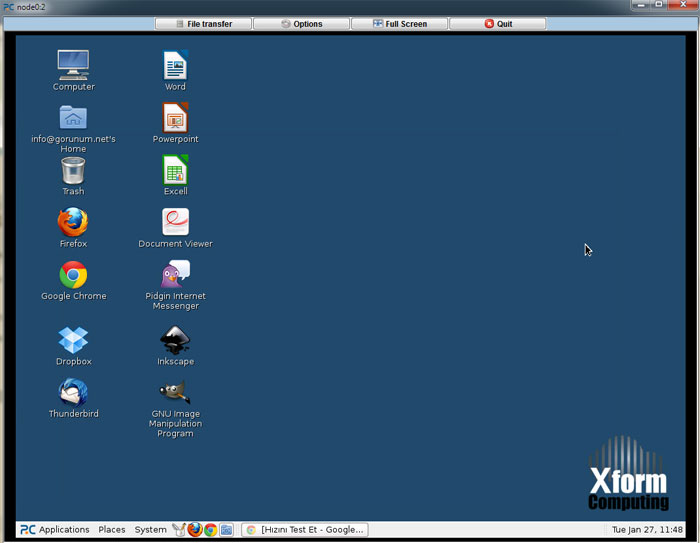Click the Chrome launcher in bottom panel

[211, 530]
